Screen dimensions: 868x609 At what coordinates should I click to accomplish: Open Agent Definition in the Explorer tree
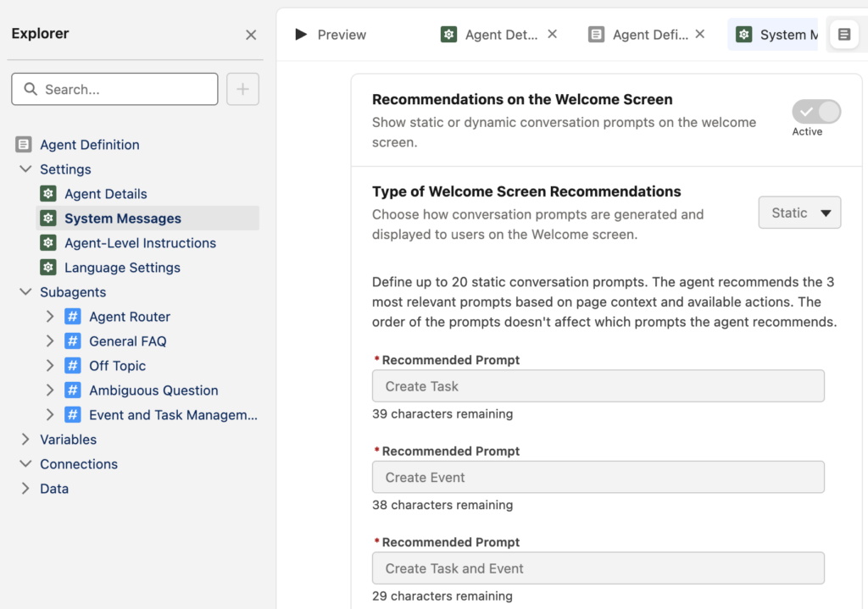(90, 144)
